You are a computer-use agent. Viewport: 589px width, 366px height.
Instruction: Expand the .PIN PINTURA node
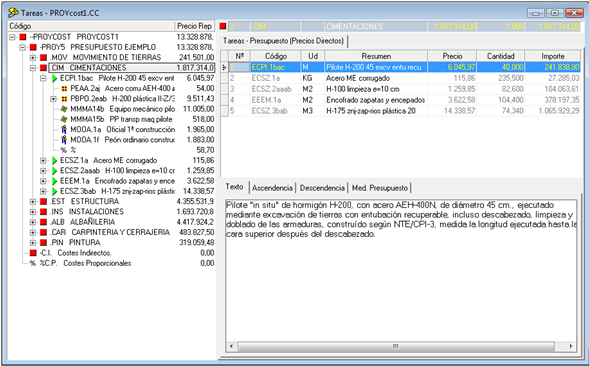point(33,243)
